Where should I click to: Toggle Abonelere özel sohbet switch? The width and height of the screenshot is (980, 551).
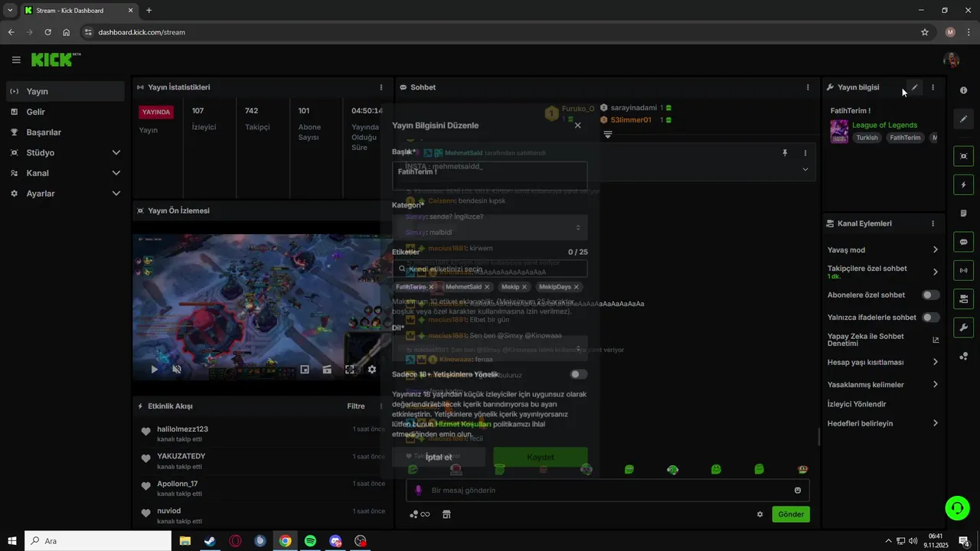(x=930, y=295)
